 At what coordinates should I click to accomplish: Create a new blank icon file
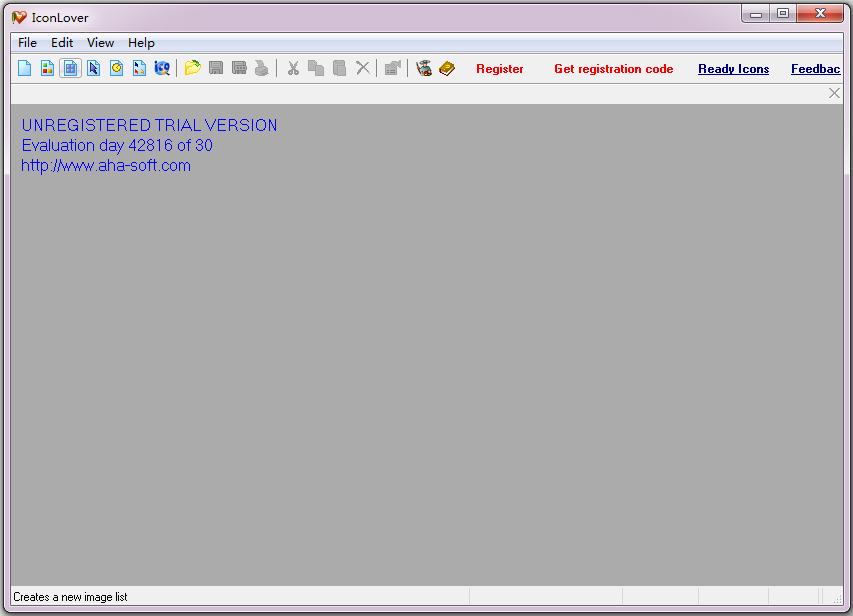point(24,68)
